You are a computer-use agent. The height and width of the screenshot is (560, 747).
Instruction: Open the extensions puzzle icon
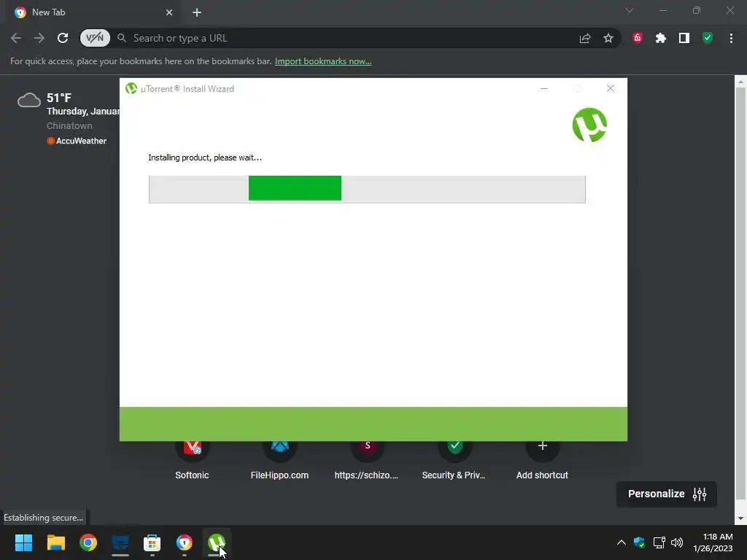[661, 38]
